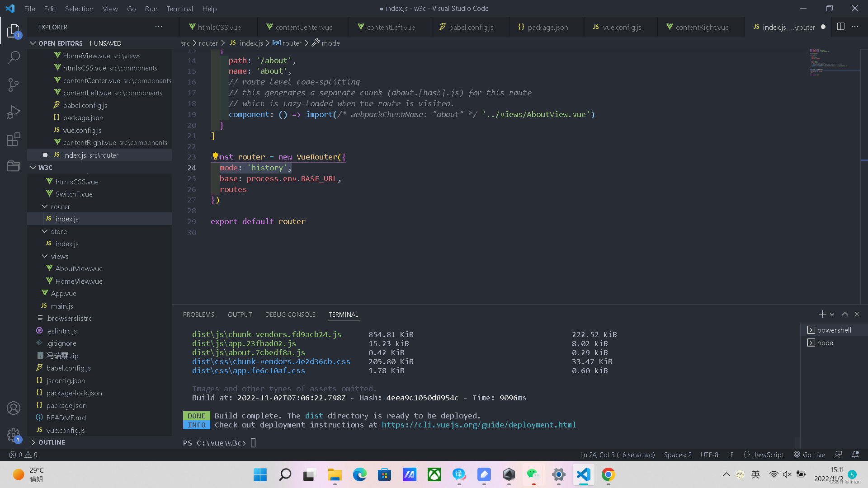
Task: Open the Extensions view
Action: [x=13, y=139]
